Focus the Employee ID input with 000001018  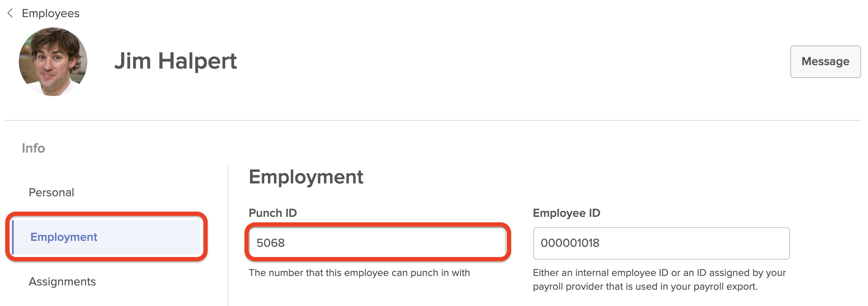(661, 243)
